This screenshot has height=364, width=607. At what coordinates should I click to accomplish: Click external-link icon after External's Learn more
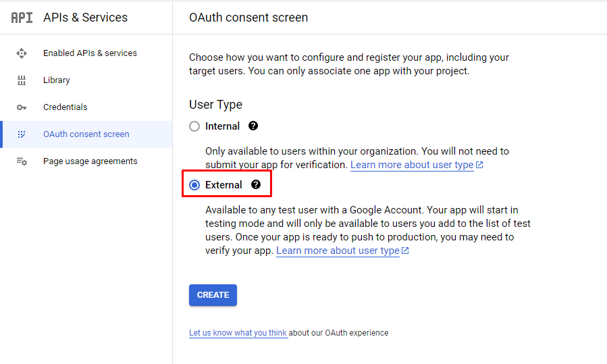click(x=405, y=251)
